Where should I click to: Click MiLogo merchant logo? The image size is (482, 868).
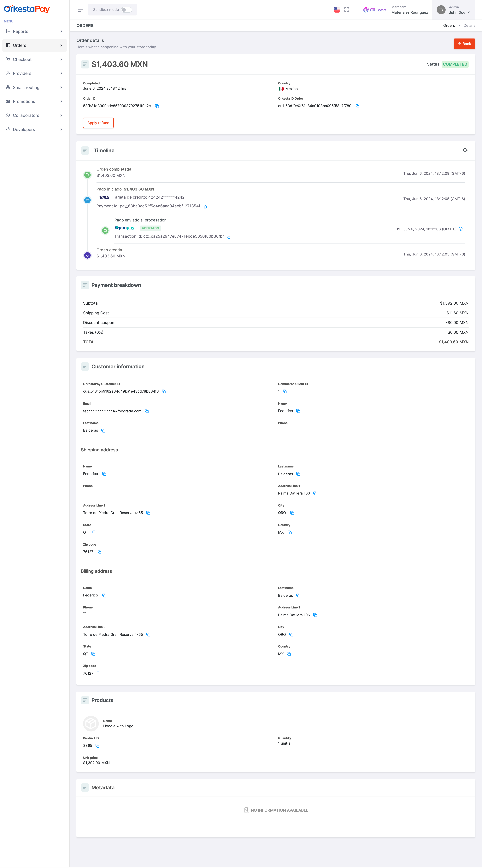pyautogui.click(x=375, y=10)
